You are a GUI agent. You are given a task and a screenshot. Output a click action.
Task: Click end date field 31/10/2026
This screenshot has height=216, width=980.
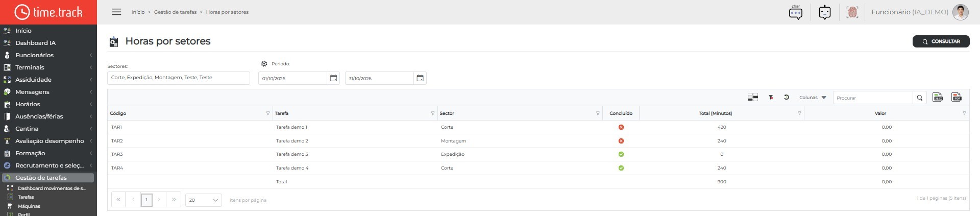[x=379, y=78]
